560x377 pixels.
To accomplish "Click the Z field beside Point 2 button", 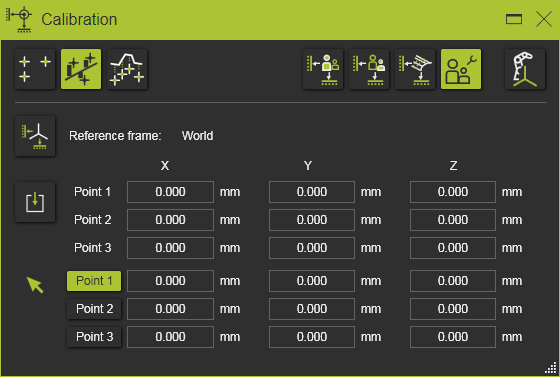I will [x=453, y=309].
